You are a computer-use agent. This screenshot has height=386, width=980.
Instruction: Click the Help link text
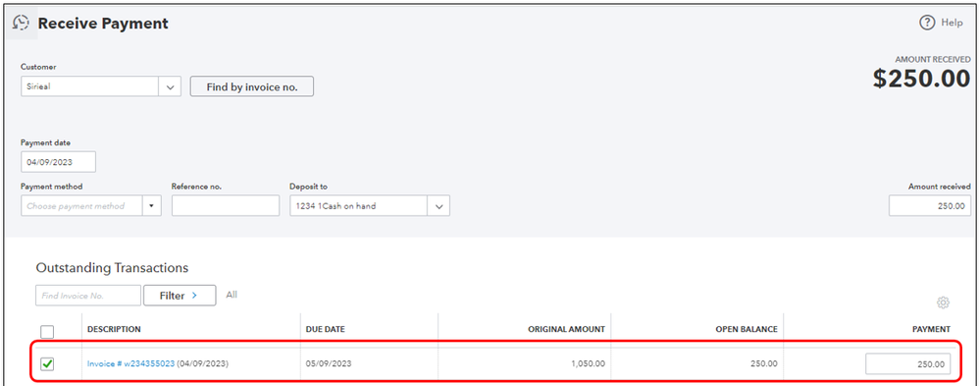(952, 24)
